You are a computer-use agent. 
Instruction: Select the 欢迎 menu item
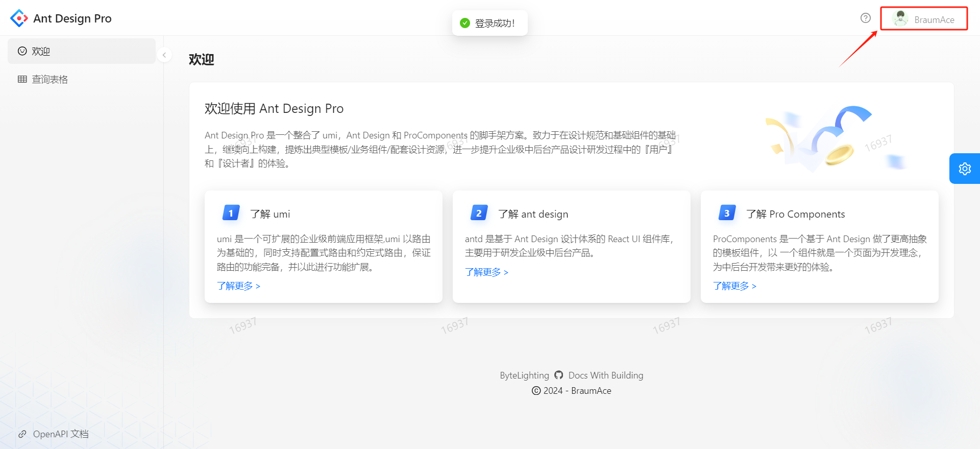click(82, 51)
